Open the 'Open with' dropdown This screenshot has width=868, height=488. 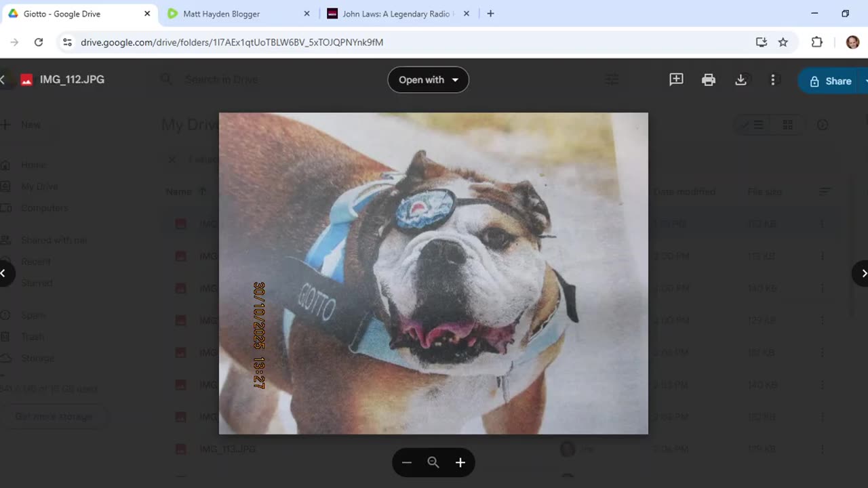coord(428,80)
